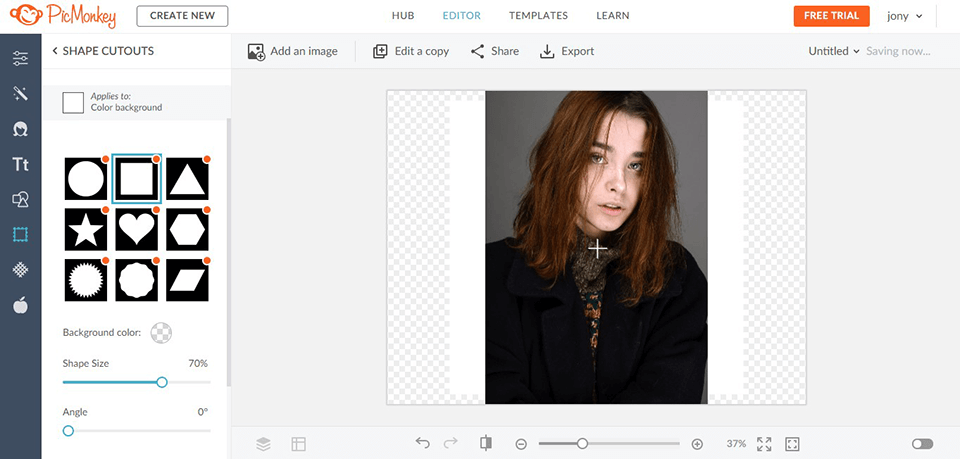
Task: Click the CREATE NEW button
Action: pyautogui.click(x=182, y=16)
